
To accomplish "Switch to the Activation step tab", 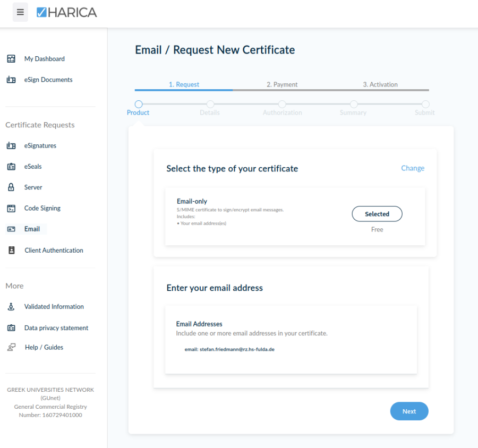I will [x=380, y=84].
